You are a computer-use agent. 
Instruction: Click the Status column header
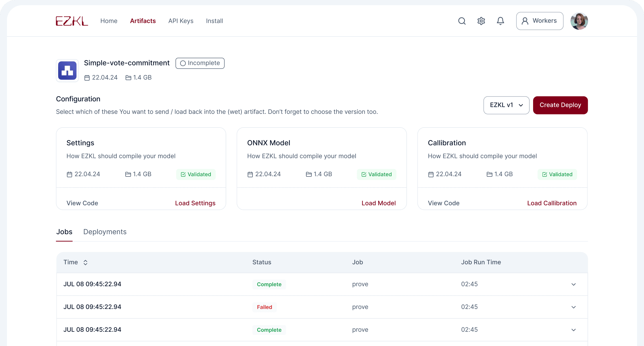pyautogui.click(x=262, y=262)
